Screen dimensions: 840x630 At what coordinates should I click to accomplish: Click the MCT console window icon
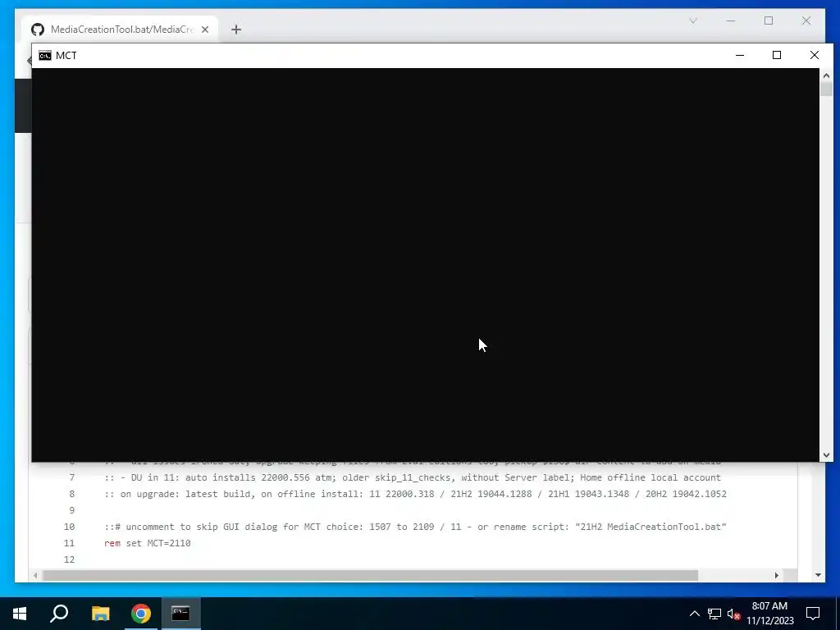[x=45, y=56]
